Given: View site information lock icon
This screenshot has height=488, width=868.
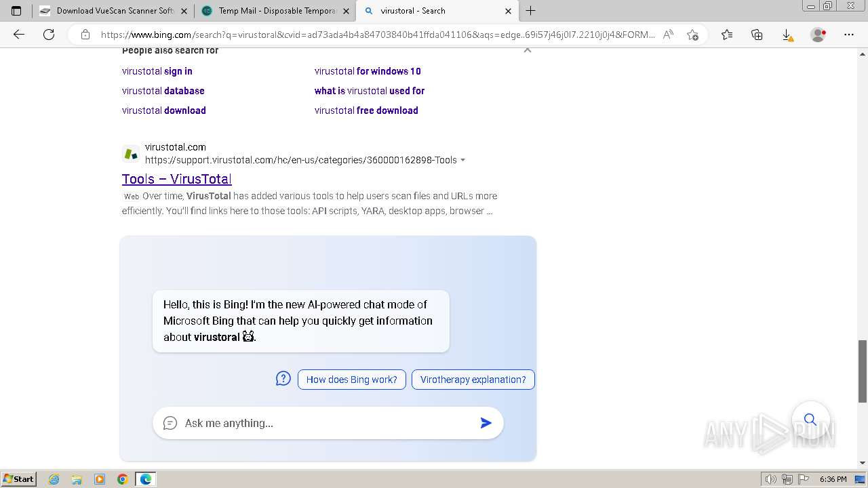Looking at the screenshot, I should click(85, 35).
